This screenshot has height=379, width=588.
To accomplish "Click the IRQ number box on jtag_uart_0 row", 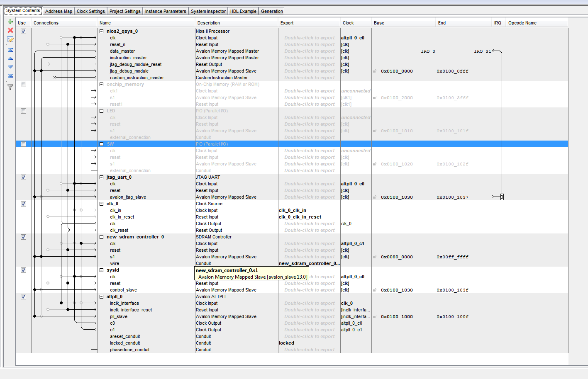I will [502, 197].
